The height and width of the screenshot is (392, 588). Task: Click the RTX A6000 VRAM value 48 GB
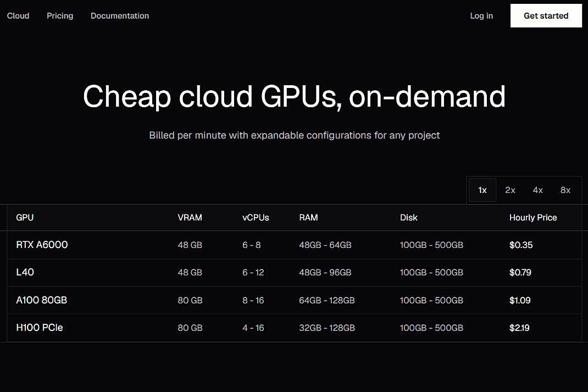point(190,245)
